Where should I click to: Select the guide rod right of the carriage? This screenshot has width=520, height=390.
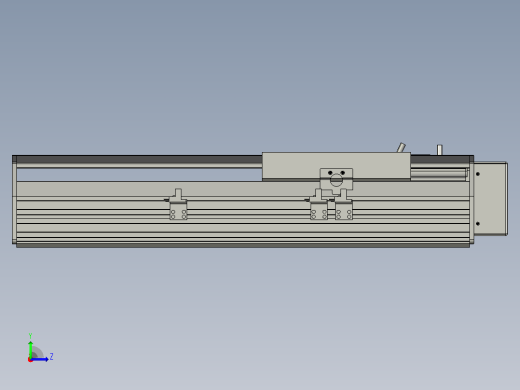438,173
